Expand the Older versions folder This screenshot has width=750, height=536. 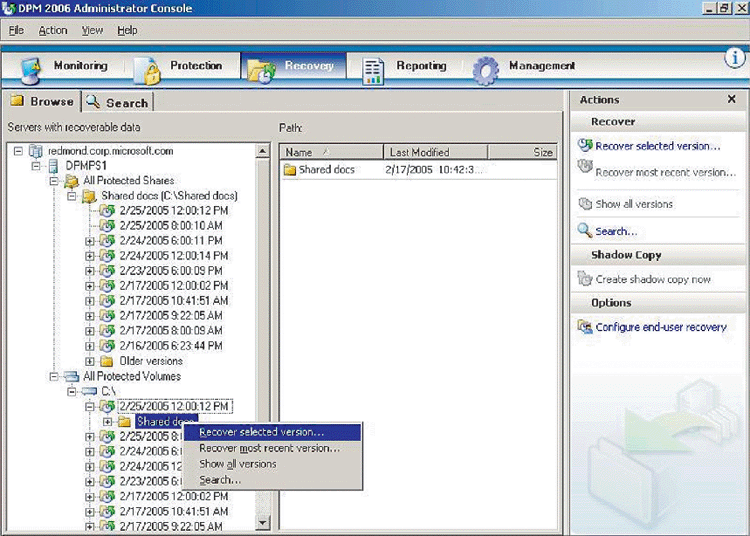pos(89,361)
